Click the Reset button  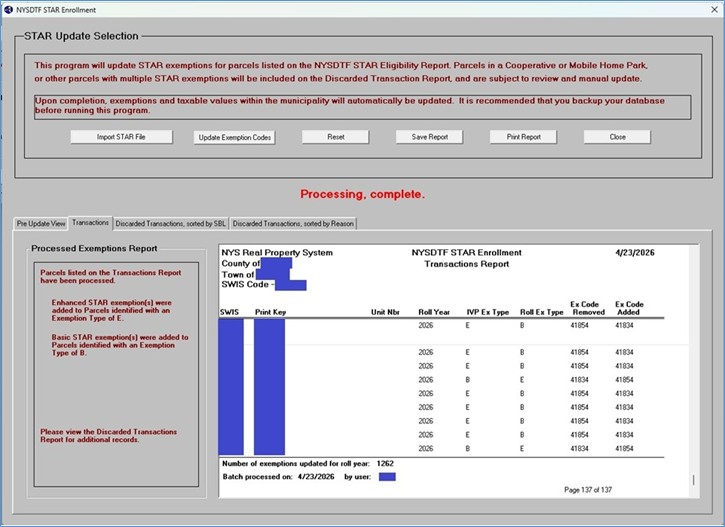(x=336, y=137)
